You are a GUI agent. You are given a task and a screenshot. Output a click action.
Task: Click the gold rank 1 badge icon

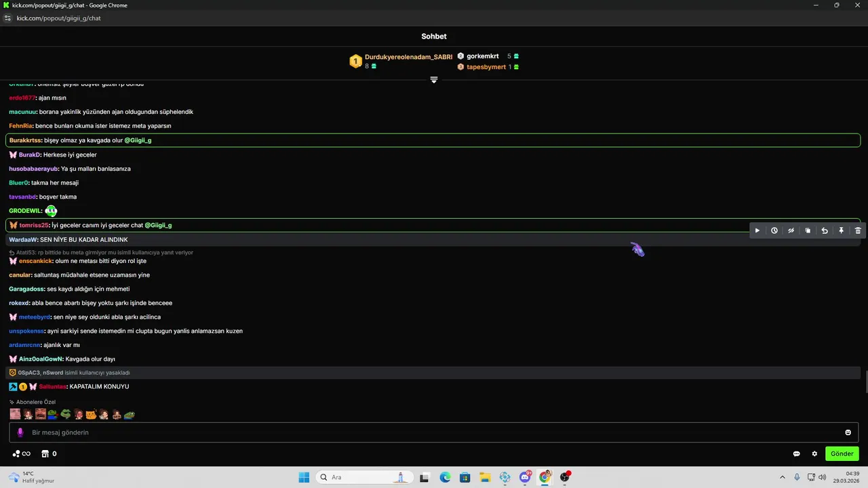[355, 62]
